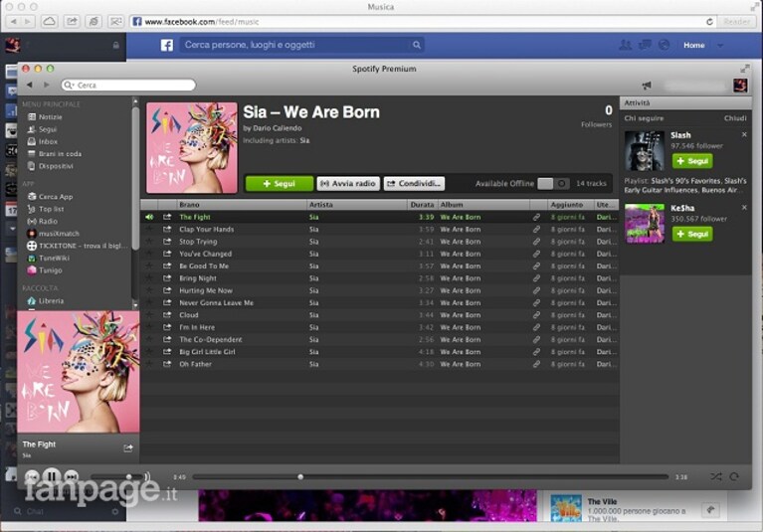Click the iCloud tabs browser toolbar icon
The height and width of the screenshot is (532, 763).
[49, 22]
